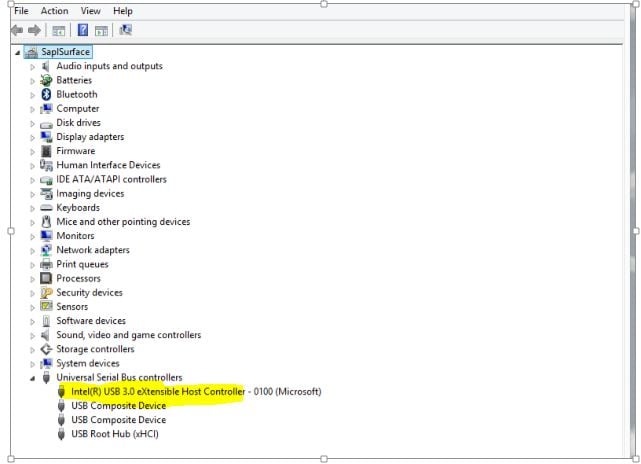Click the Print queues printer icon

(46, 265)
